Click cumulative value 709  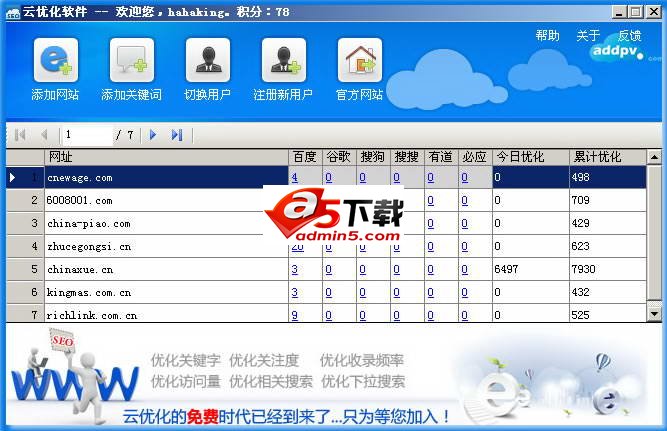click(x=581, y=200)
